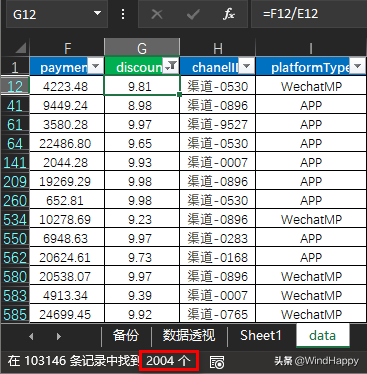The width and height of the screenshot is (367, 374).
Task: Select column G header
Action: [142, 48]
